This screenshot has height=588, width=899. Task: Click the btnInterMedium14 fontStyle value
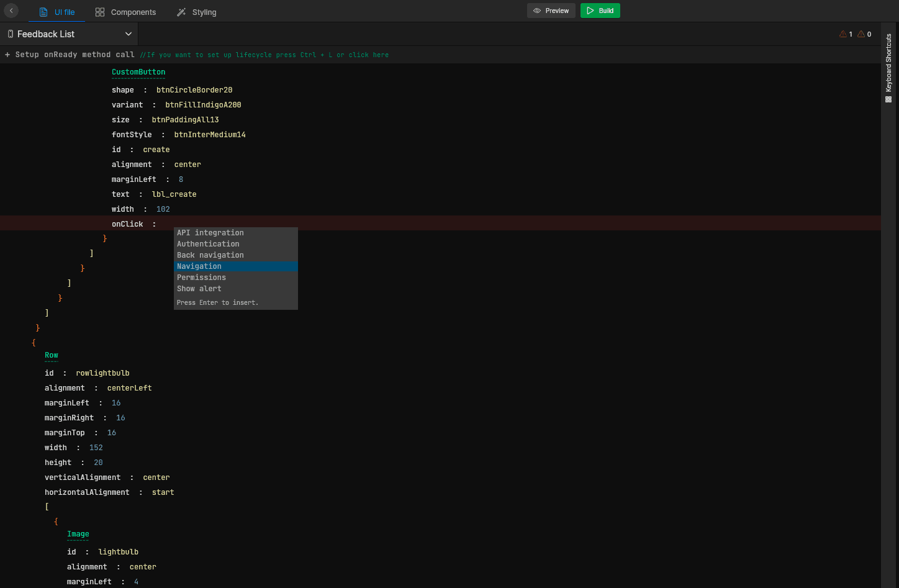point(210,135)
